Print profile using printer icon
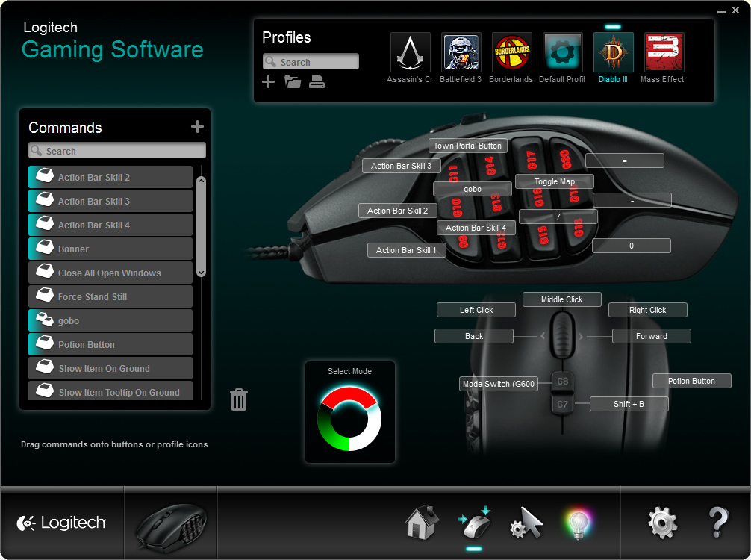 [x=317, y=82]
